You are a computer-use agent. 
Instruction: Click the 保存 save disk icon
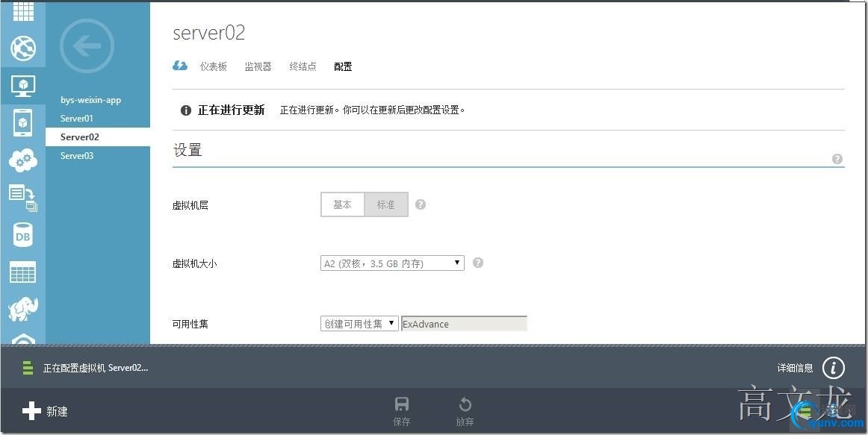click(x=402, y=404)
